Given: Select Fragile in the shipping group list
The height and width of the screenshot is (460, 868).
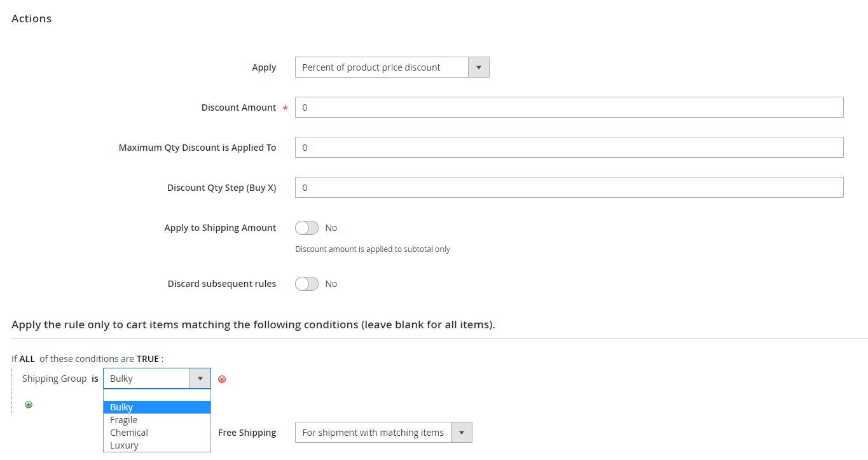Looking at the screenshot, I should [156, 420].
